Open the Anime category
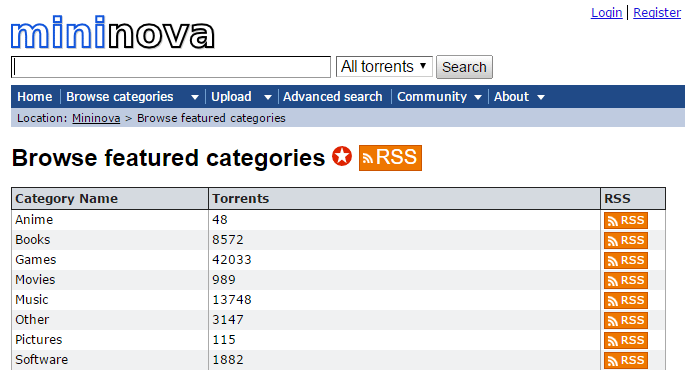 pos(34,219)
